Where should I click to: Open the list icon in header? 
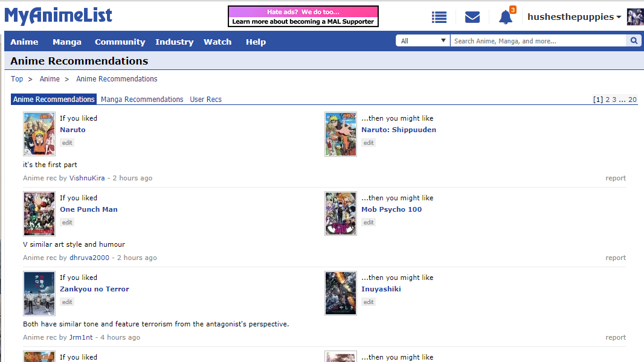pos(439,17)
